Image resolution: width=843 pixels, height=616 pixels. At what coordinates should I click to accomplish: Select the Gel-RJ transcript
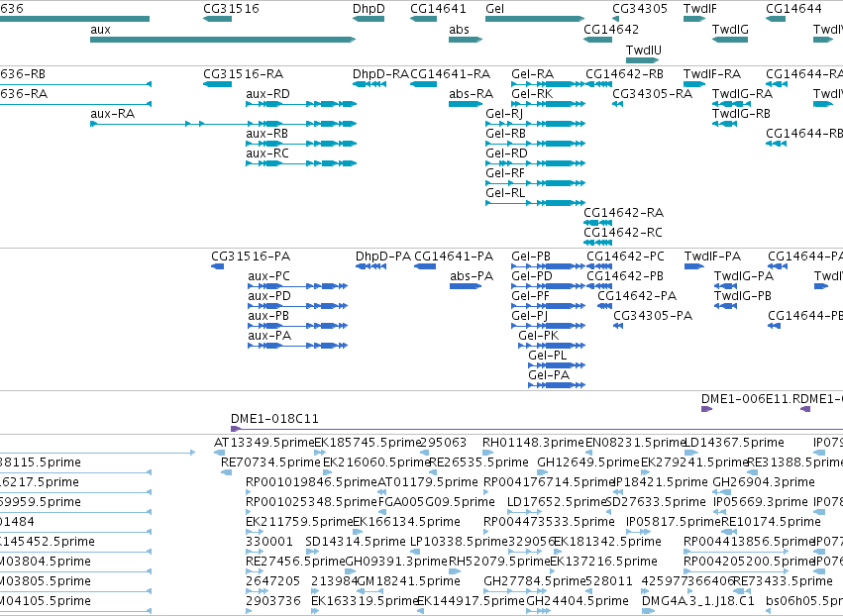[535, 124]
